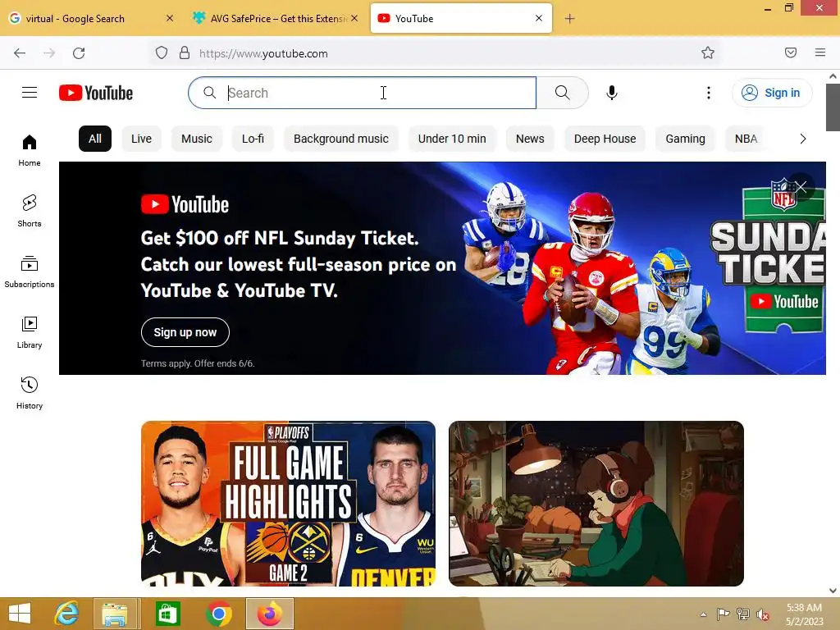
Task: Select the News filter chip
Action: click(x=530, y=139)
